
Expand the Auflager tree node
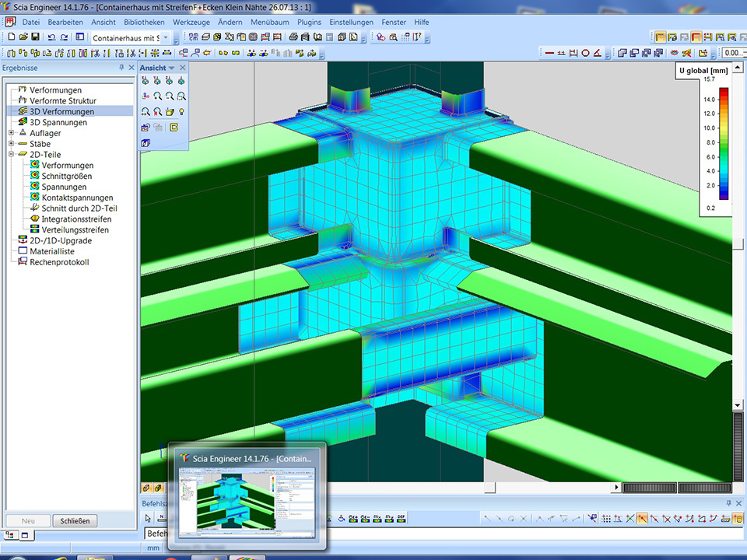tap(11, 133)
